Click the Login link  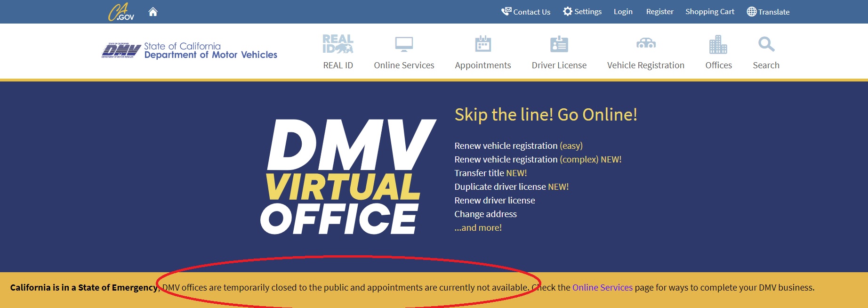point(623,12)
